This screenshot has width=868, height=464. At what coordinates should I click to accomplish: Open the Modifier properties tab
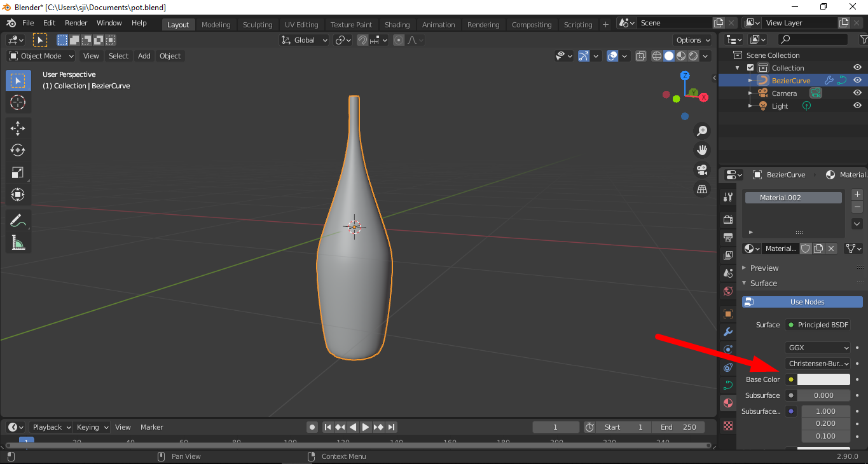pyautogui.click(x=727, y=332)
